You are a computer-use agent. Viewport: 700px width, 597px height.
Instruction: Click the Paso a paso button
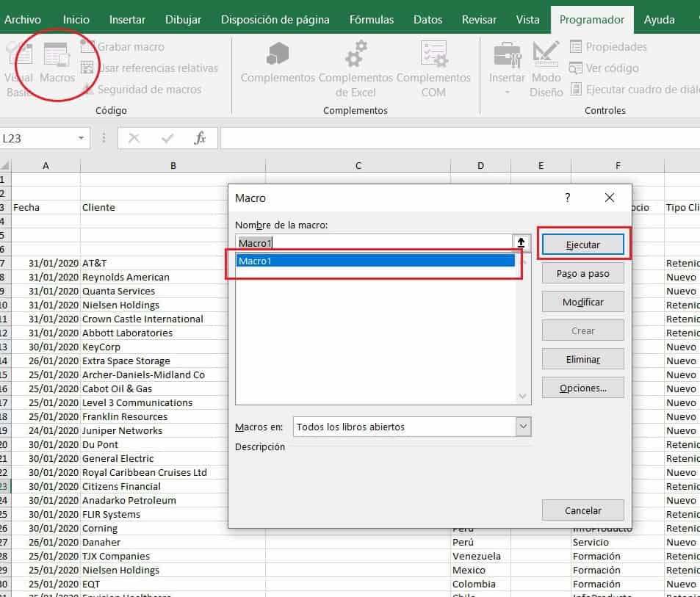pos(582,273)
